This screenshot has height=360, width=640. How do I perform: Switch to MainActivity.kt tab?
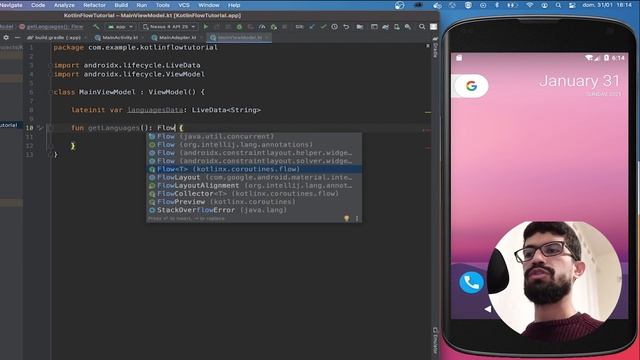120,37
